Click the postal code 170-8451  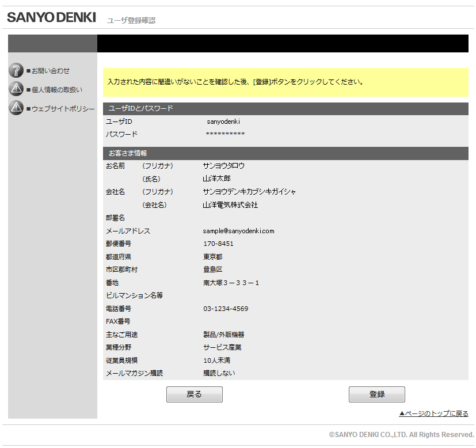point(218,244)
